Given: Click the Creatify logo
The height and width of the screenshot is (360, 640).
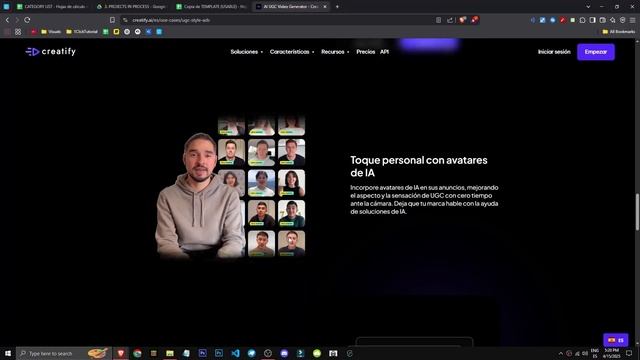Looking at the screenshot, I should pyautogui.click(x=51, y=51).
